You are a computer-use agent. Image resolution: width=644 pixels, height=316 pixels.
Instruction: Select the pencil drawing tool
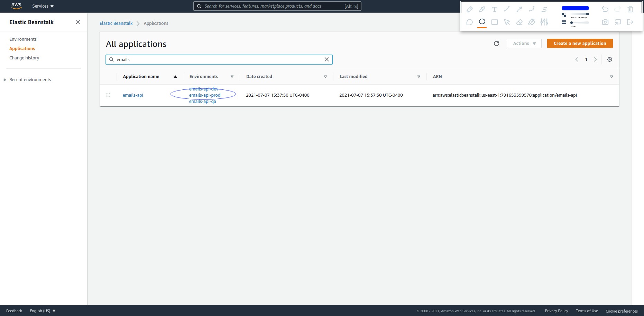point(469,9)
